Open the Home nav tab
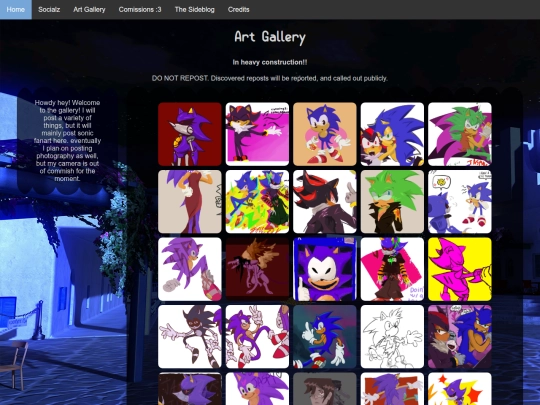Screen dimensions: 540x405 [x=15, y=10]
